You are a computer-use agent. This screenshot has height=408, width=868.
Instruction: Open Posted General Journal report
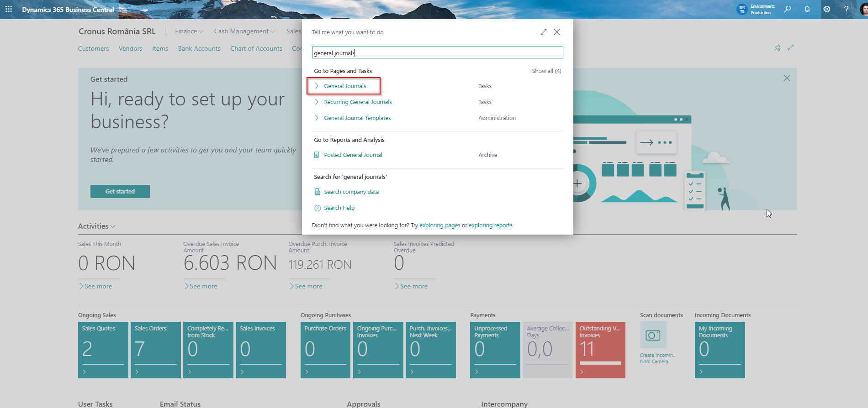(x=353, y=155)
